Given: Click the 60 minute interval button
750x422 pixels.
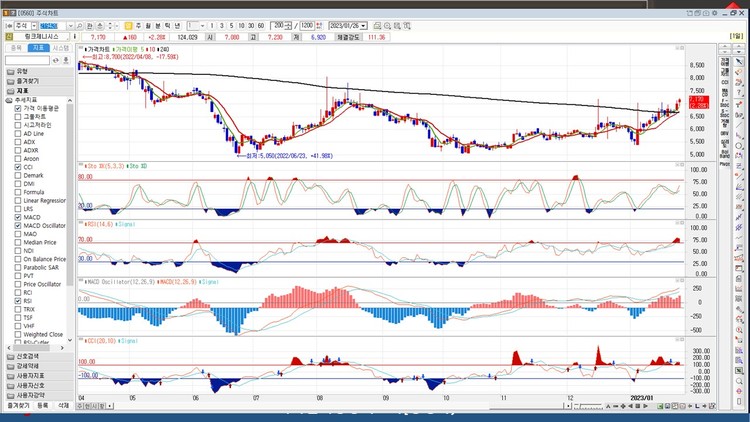Looking at the screenshot, I should click(262, 25).
